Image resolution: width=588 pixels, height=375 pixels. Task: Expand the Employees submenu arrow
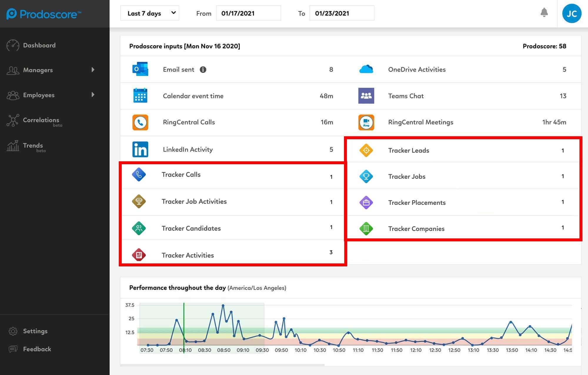pos(93,95)
